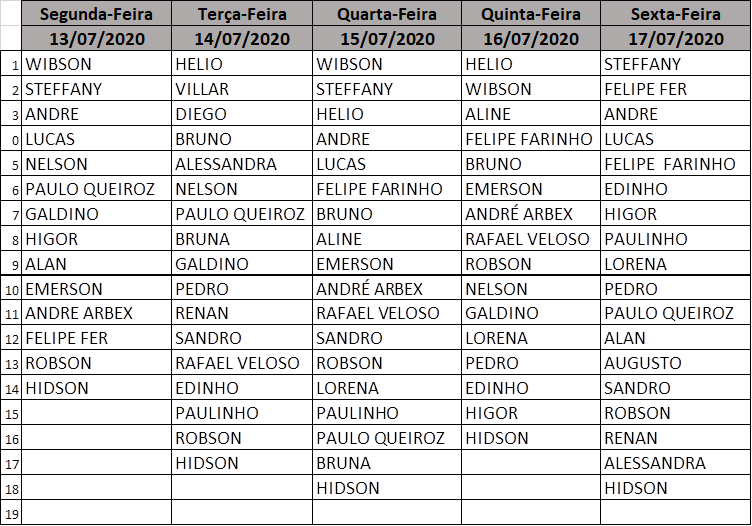
Task: Click cell containing ALESSANDRA under Terça-Feira
Action: [242, 164]
